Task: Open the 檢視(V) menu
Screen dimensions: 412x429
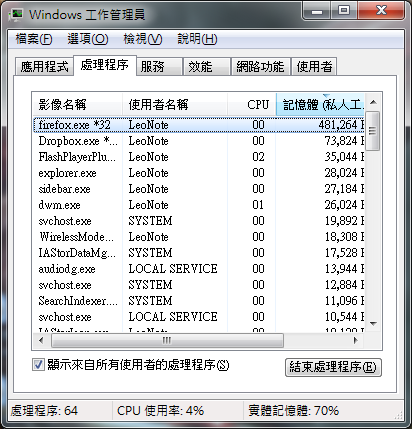Action: 143,39
